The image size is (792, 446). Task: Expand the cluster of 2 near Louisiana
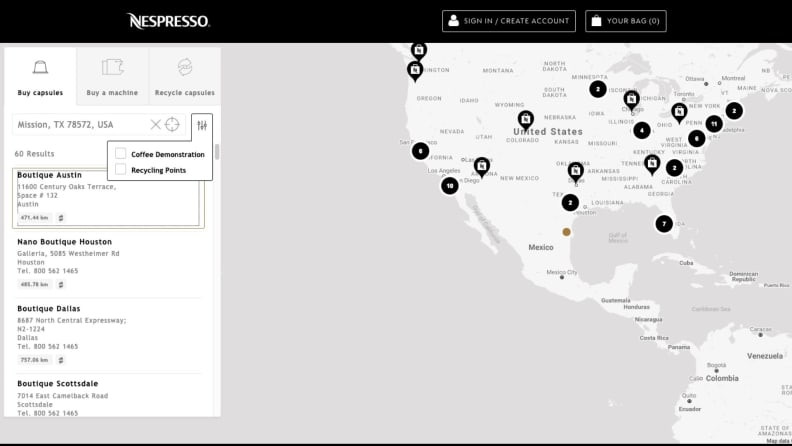pyautogui.click(x=570, y=203)
